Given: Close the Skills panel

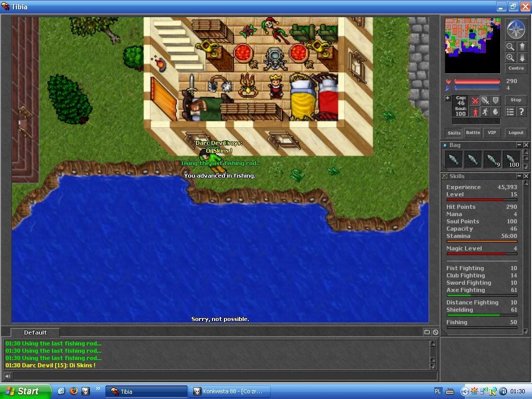Looking at the screenshot, I should [526, 176].
